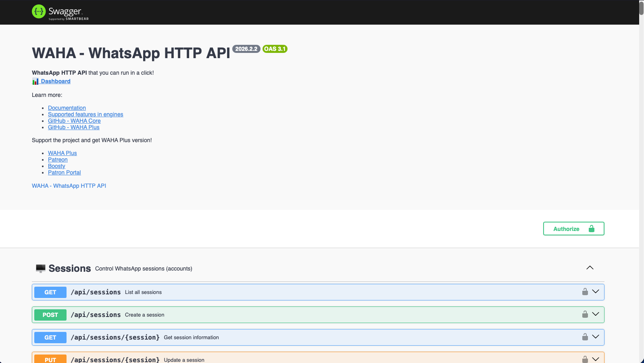Click the Dashboard chart icon

pos(35,82)
